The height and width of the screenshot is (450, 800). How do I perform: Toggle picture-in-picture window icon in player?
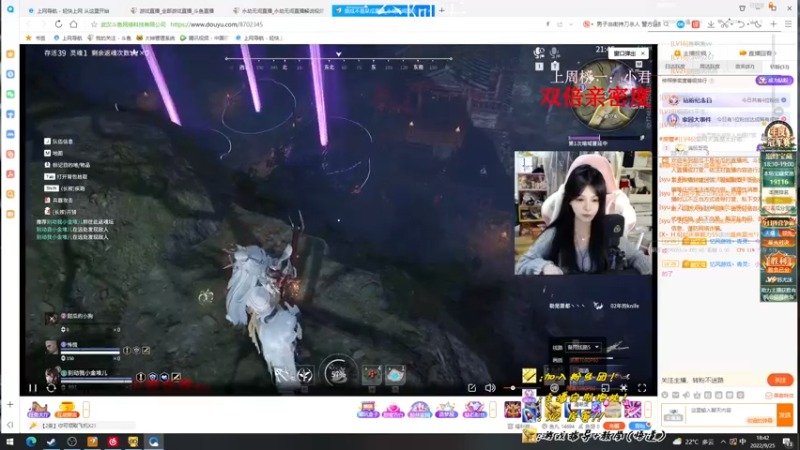click(x=605, y=388)
